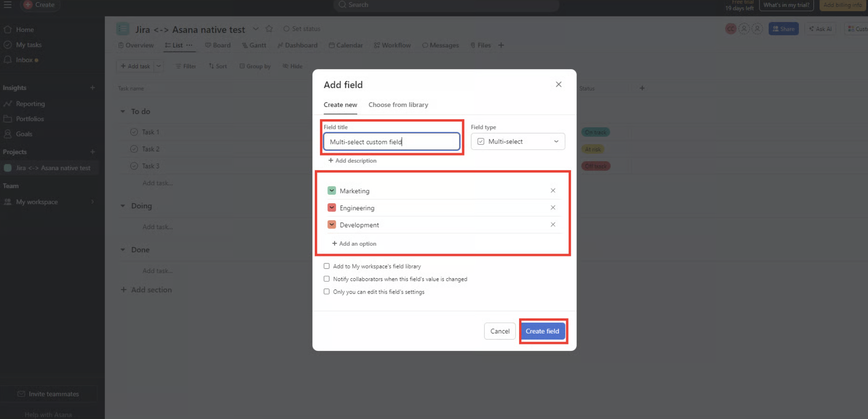This screenshot has width=868, height=419.
Task: Remove the Marketing option
Action: pos(552,191)
